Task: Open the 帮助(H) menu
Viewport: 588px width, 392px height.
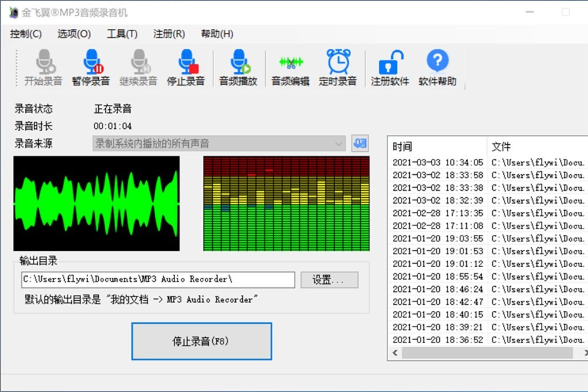Action: point(217,34)
